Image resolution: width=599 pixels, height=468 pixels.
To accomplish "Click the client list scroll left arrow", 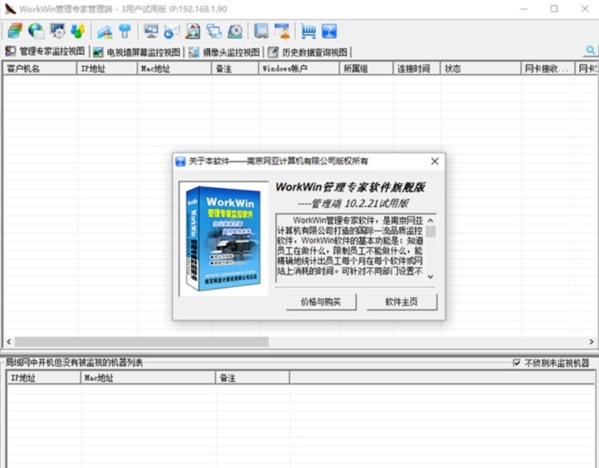I will (9, 342).
